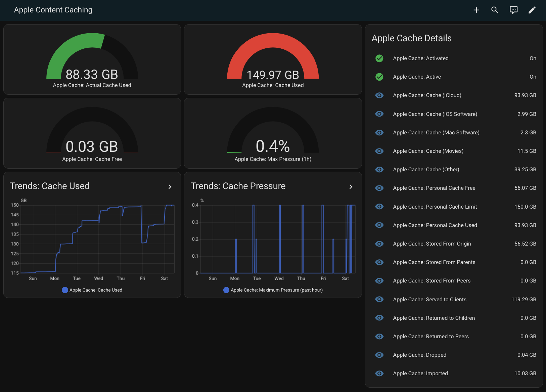Toggle the blue Cache Used legend dot

point(65,290)
